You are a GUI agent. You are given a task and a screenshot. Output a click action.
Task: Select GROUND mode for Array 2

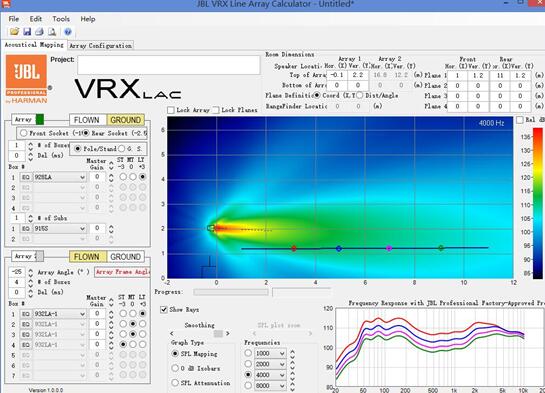pos(125,257)
